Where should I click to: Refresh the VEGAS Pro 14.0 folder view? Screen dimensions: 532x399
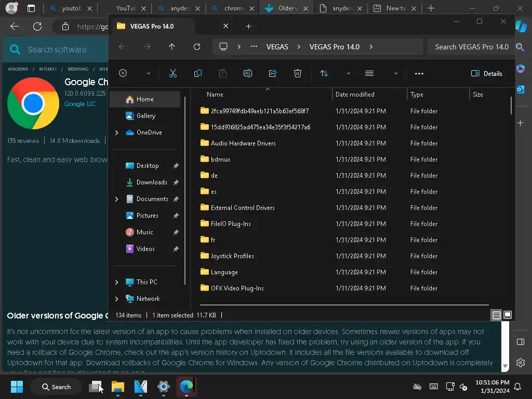click(x=197, y=47)
